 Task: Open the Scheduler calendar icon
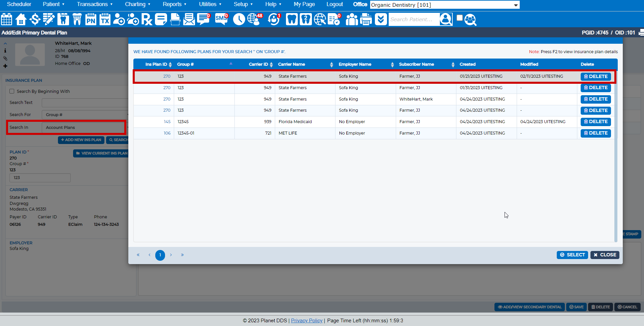[7, 20]
